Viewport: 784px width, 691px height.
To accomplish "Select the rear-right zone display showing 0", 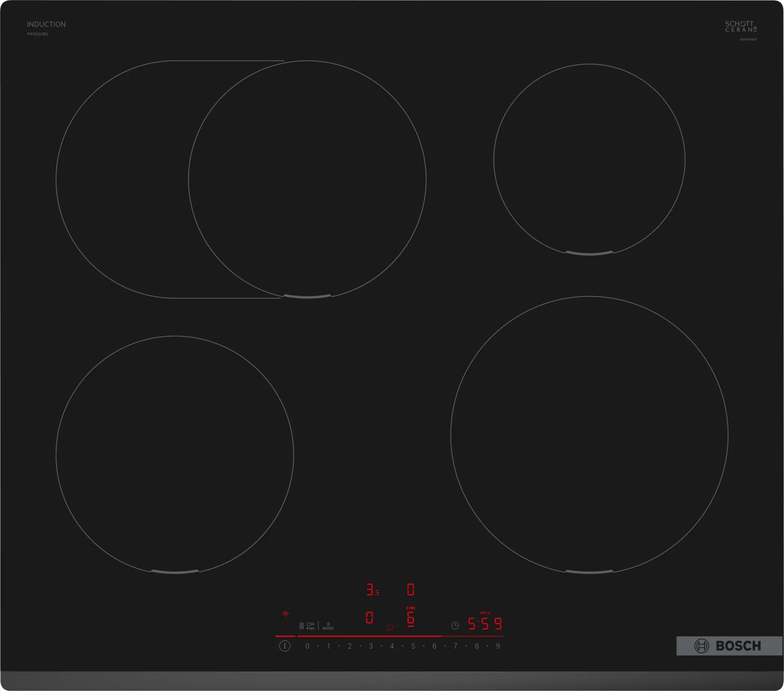I will [x=411, y=590].
